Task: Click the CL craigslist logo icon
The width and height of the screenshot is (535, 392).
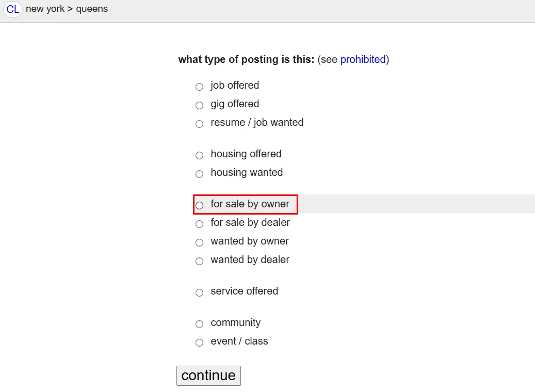Action: [x=13, y=9]
